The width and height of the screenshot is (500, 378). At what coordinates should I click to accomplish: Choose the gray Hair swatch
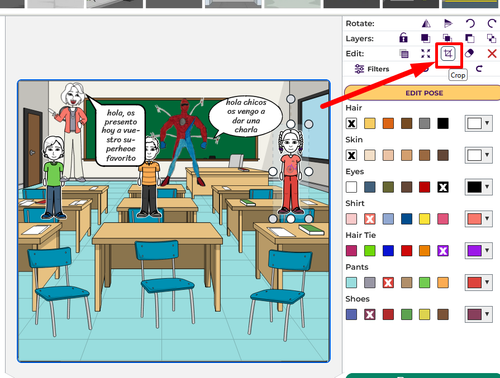click(424, 123)
